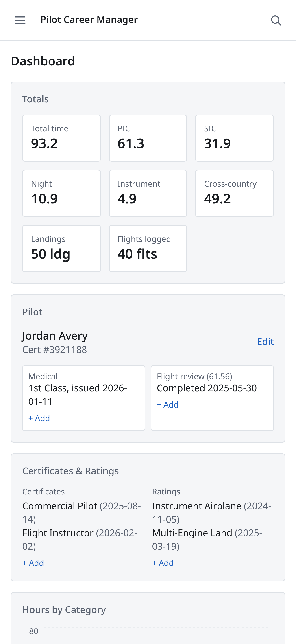Select the SIC 31.9 totals card
Image resolution: width=296 pixels, height=644 pixels.
pyautogui.click(x=234, y=138)
